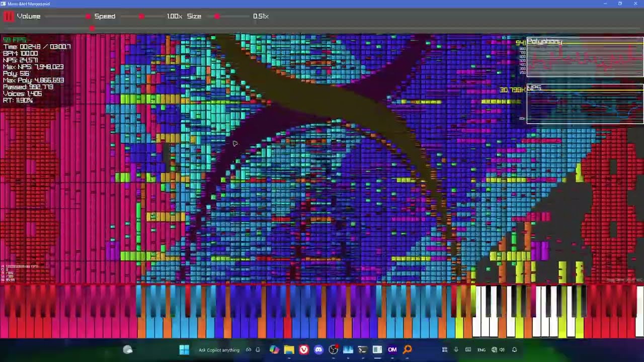Click the 30,798K NPS graph value
Image resolution: width=644 pixels, height=362 pixels.
click(512, 90)
